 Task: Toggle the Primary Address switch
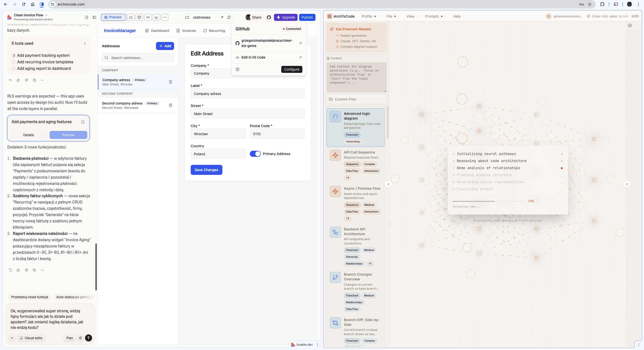pos(255,154)
